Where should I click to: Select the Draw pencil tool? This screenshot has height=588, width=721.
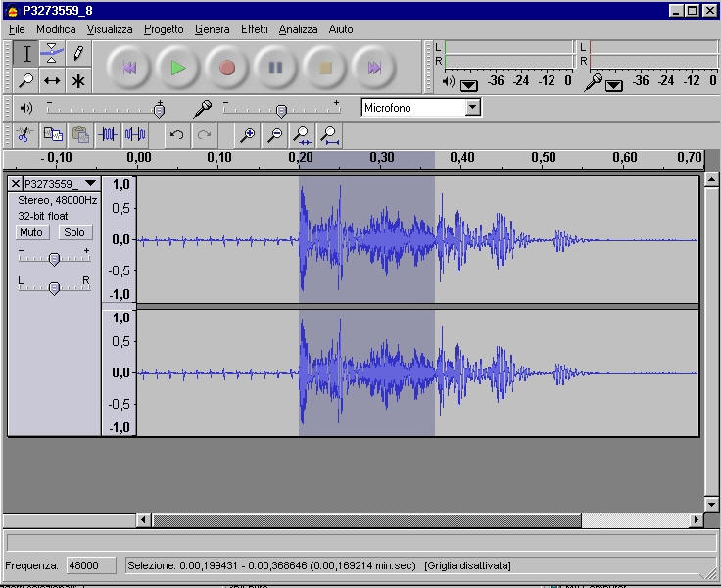pyautogui.click(x=78, y=54)
